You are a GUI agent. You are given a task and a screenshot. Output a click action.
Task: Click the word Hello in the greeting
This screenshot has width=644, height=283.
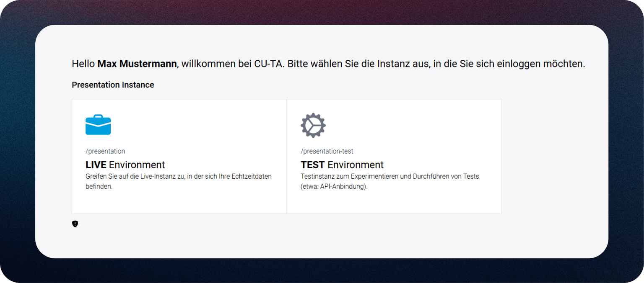click(x=83, y=64)
